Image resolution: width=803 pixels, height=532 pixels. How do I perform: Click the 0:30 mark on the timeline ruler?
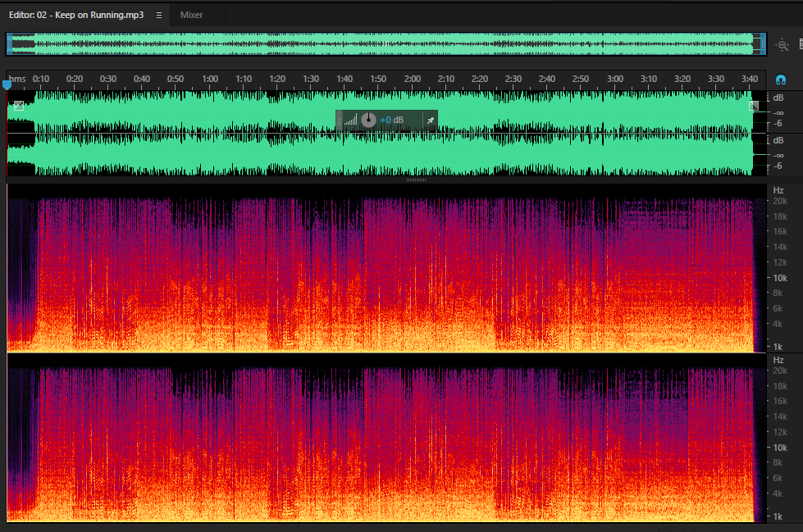pos(108,79)
